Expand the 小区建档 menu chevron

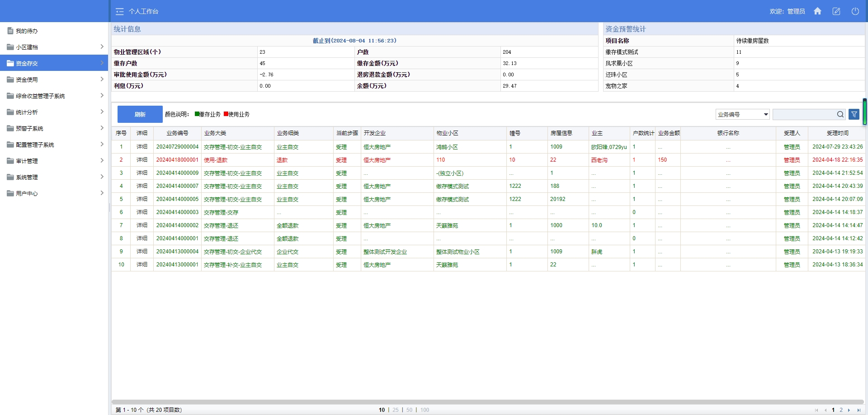click(102, 47)
